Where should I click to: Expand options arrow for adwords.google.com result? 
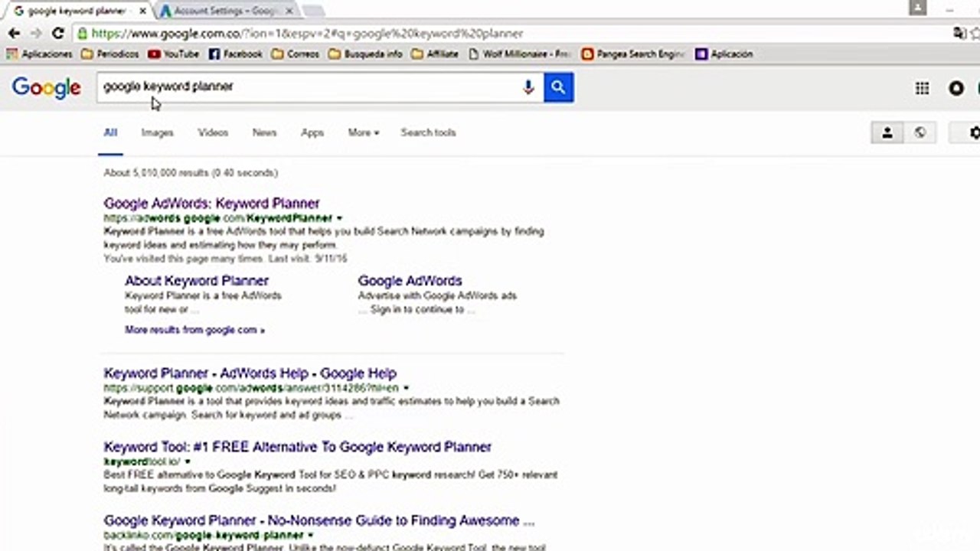[x=339, y=219]
